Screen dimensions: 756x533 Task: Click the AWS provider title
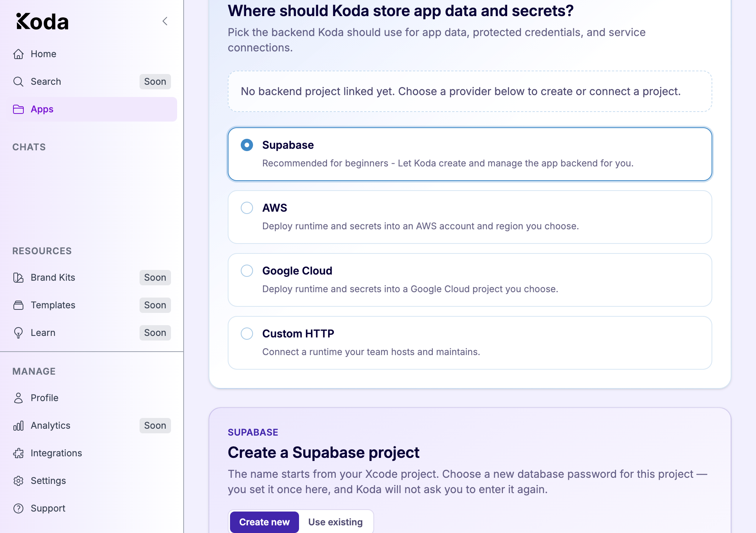pos(274,208)
